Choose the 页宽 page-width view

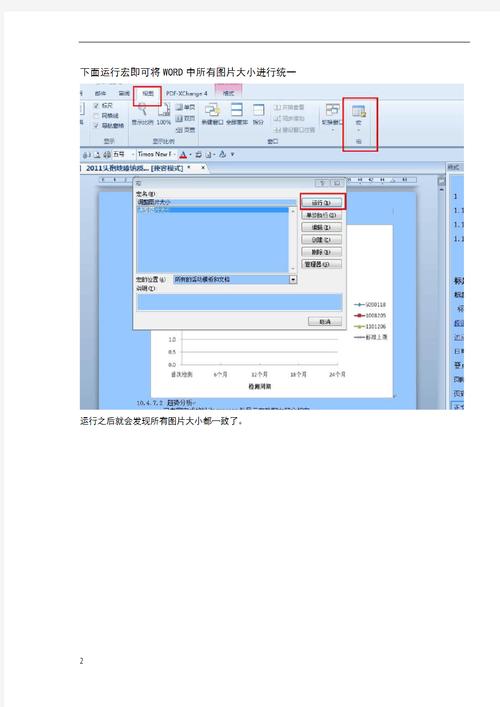pos(185,130)
